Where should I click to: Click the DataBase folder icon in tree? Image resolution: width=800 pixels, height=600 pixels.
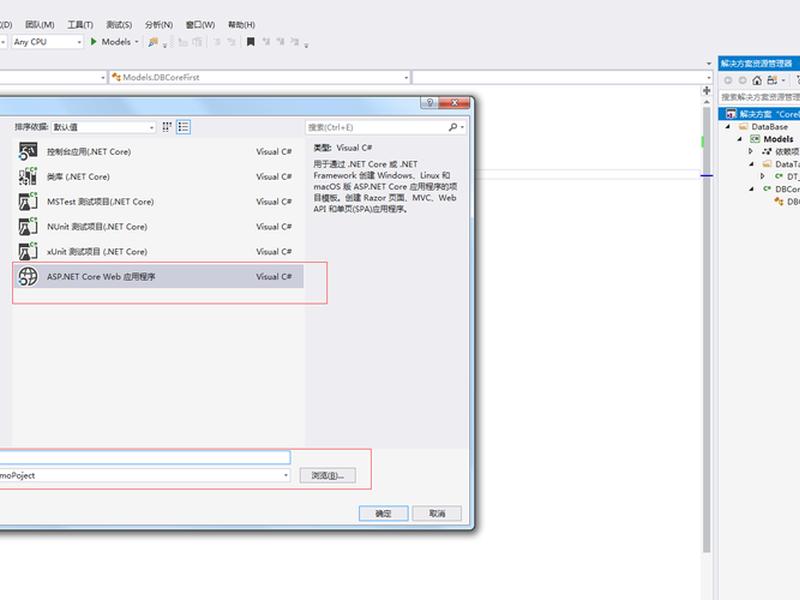pyautogui.click(x=743, y=127)
